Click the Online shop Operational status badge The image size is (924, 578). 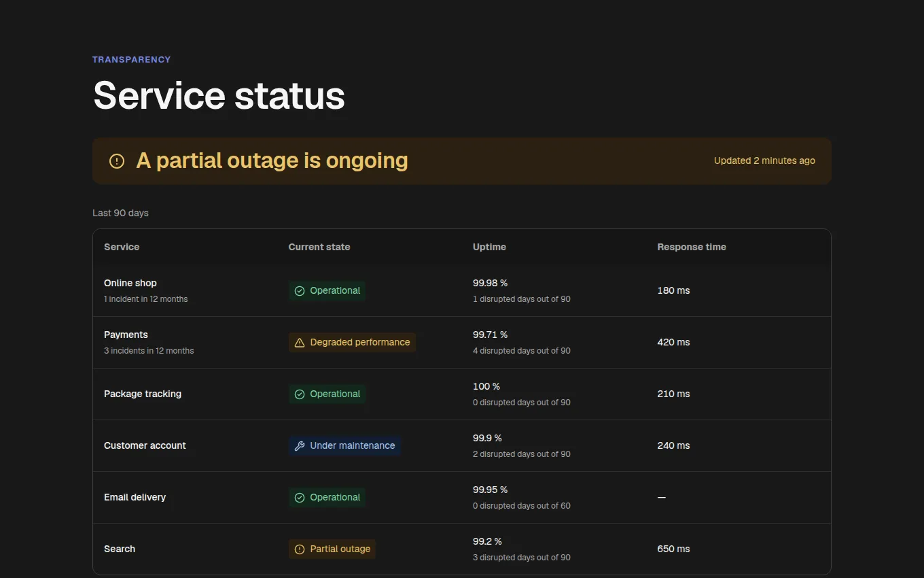(x=327, y=291)
